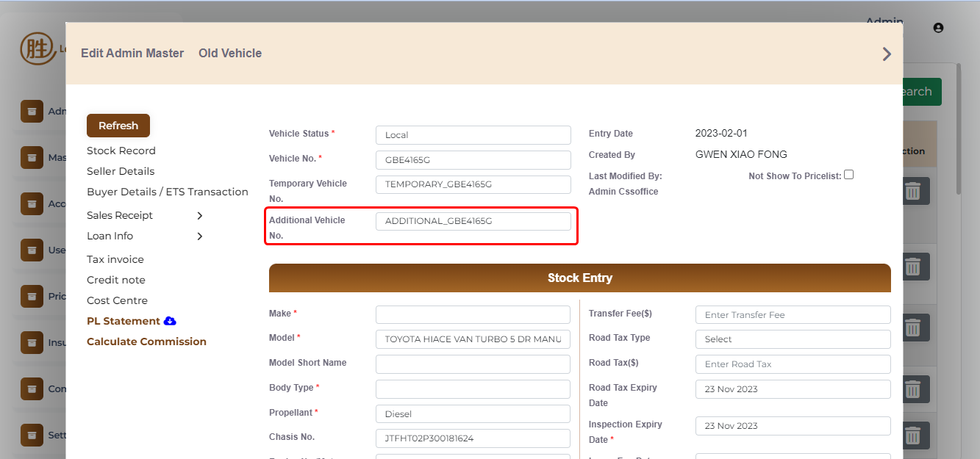The image size is (980, 459).
Task: Open the Tax invoice section
Action: 115,259
